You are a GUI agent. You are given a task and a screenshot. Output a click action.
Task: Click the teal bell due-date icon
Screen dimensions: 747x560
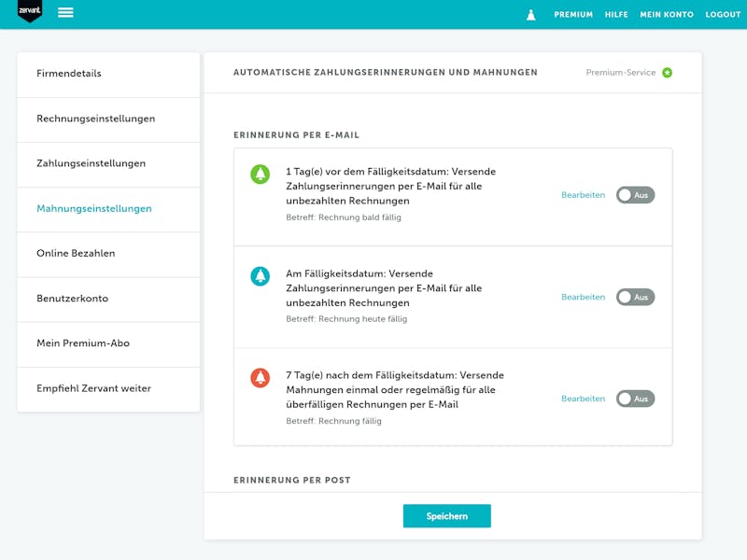(261, 276)
